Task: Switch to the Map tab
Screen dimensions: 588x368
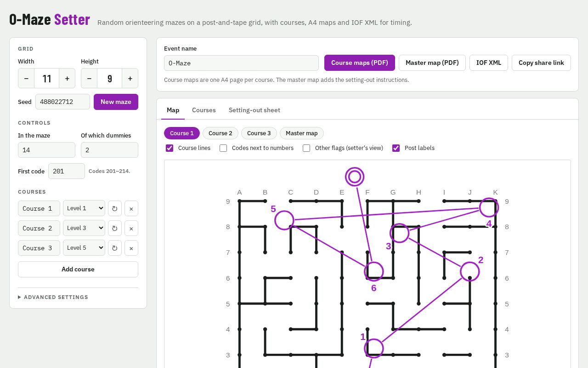Action: point(173,110)
